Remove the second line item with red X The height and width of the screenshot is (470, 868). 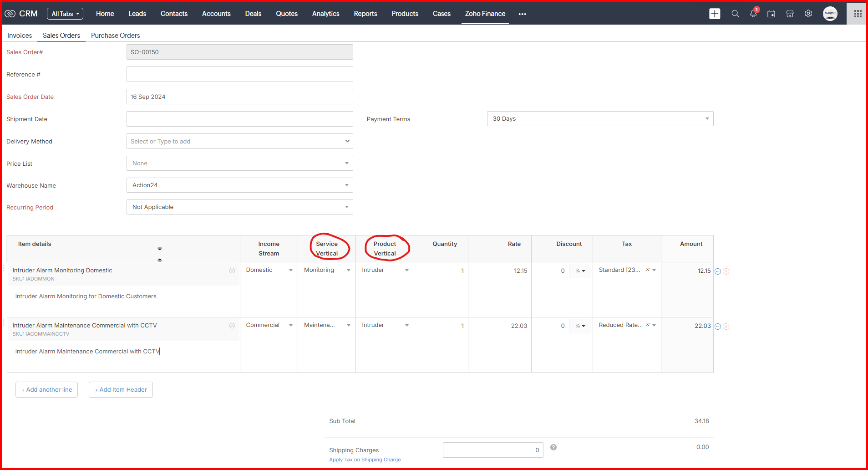[726, 327]
